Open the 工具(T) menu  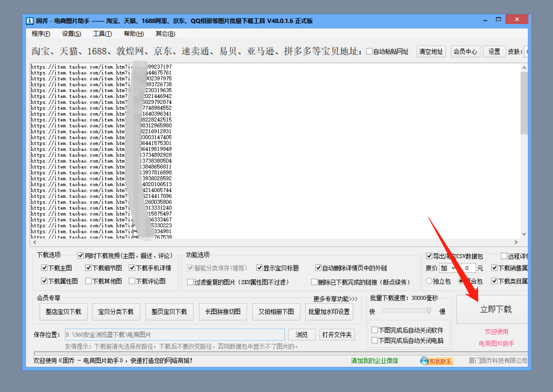[102, 34]
